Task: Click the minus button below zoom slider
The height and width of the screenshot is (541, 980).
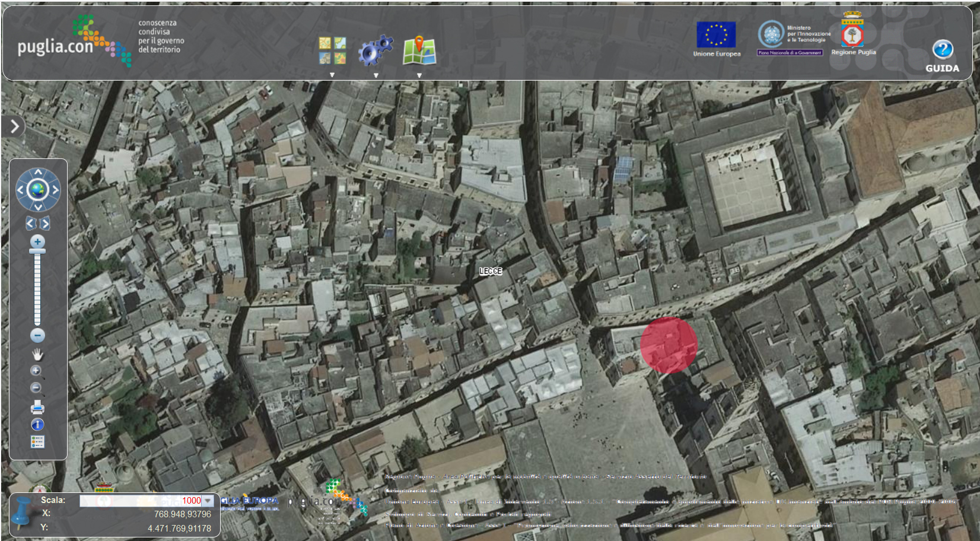Action: [37, 336]
